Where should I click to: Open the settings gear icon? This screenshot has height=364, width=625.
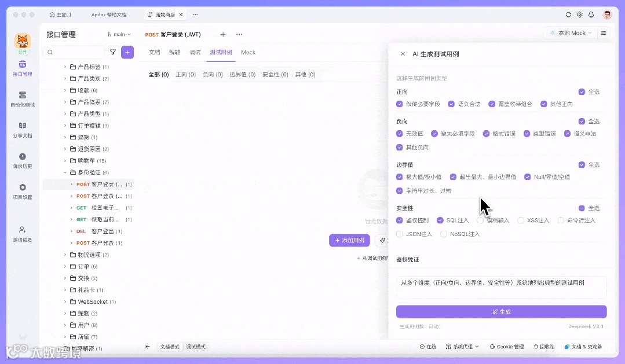click(580, 14)
